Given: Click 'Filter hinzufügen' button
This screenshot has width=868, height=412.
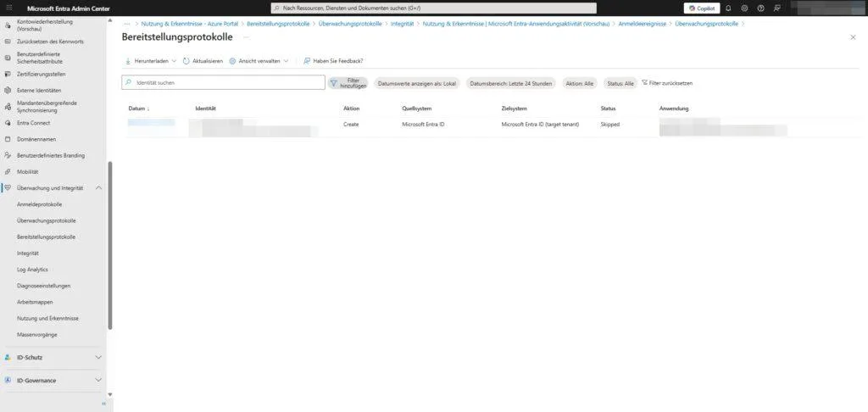Looking at the screenshot, I should (x=348, y=83).
